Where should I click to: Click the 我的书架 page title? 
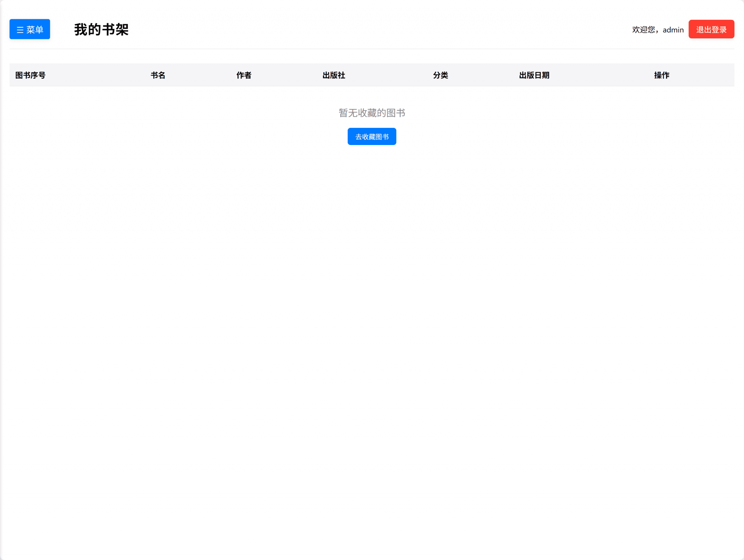click(101, 30)
